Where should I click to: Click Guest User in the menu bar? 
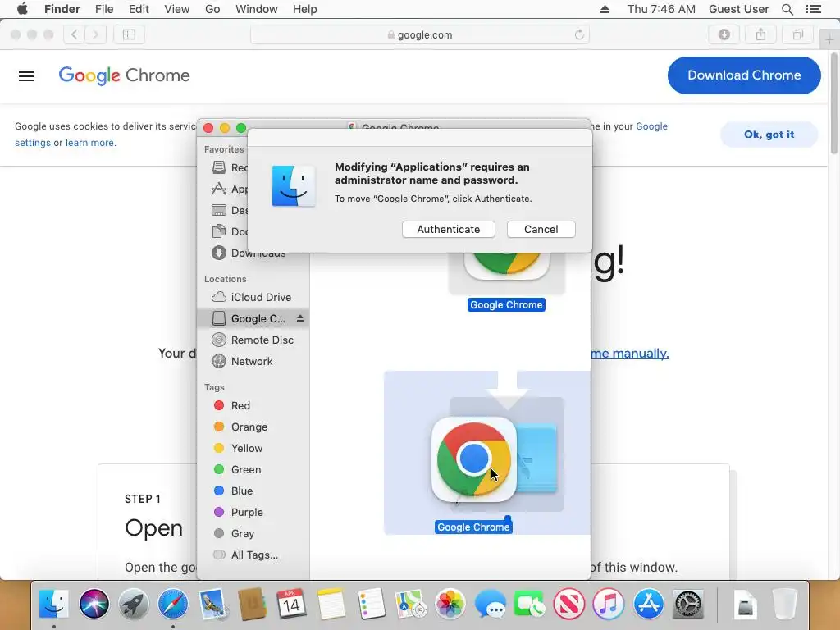(x=739, y=9)
